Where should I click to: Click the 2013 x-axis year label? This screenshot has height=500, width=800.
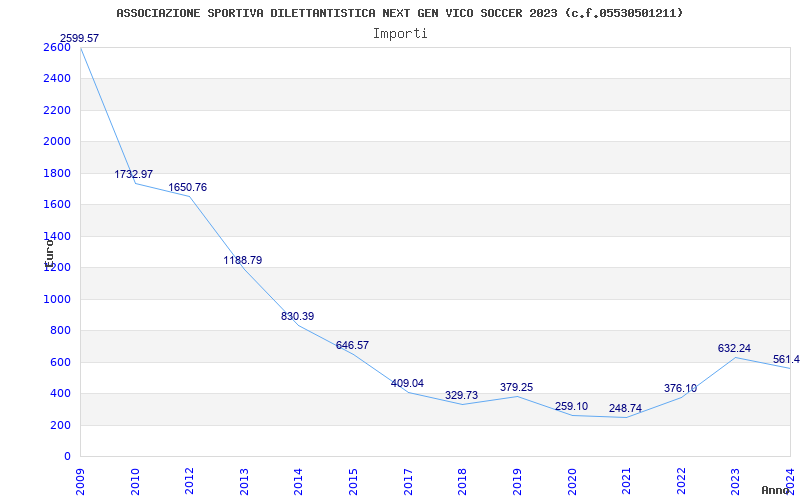(244, 481)
